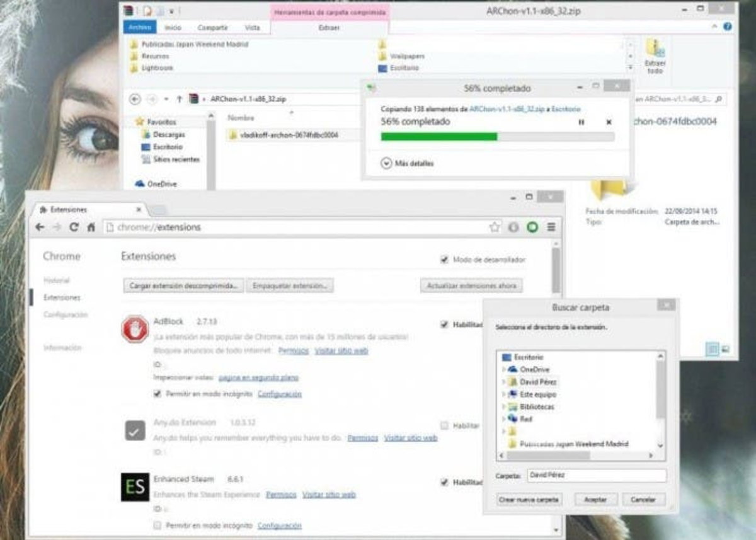The width and height of the screenshot is (756, 540).
Task: Click Chrome's reload page icon
Action: [x=74, y=227]
